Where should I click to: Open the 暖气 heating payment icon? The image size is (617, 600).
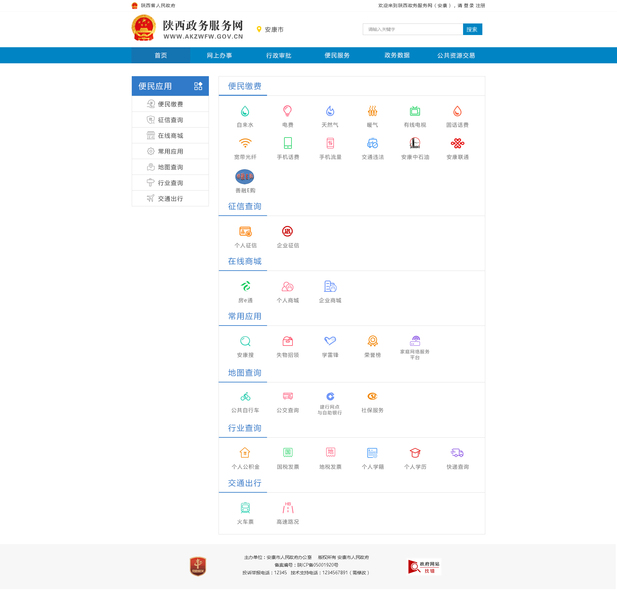tap(372, 111)
